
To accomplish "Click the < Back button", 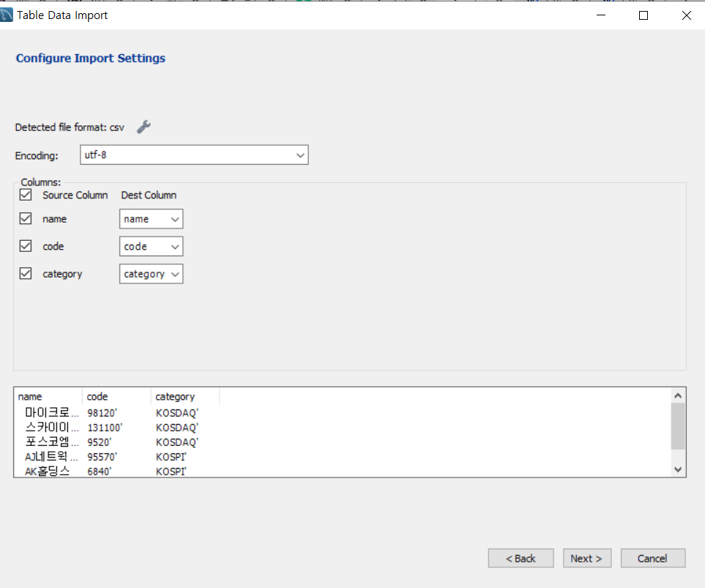I will (521, 558).
